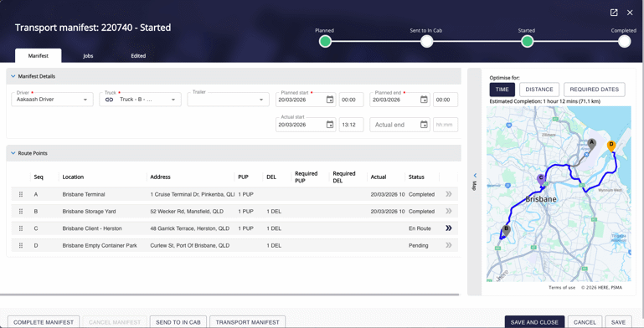Collapse Manifest Details section
Viewport: 644px width, 328px height.
[13, 76]
